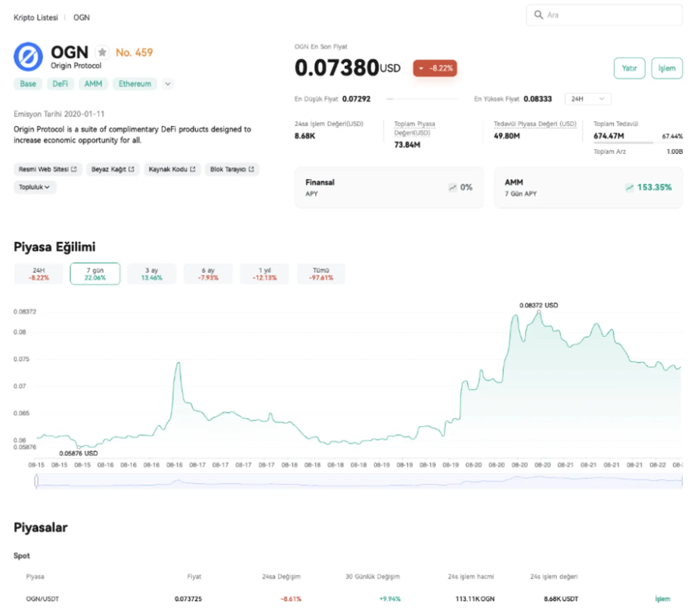Switch chart to 3 ay tab
This screenshot has width=692, height=616.
coord(152,274)
